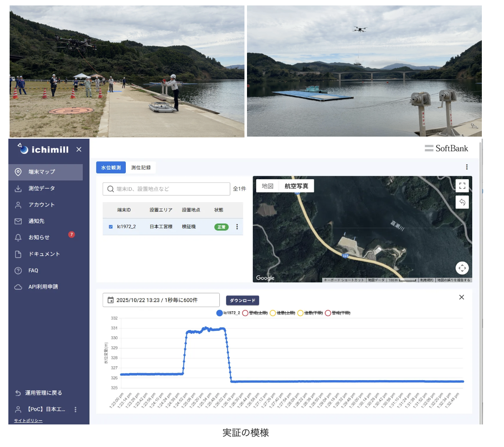
Task: Click the ダウンロード button
Action: pos(242,300)
